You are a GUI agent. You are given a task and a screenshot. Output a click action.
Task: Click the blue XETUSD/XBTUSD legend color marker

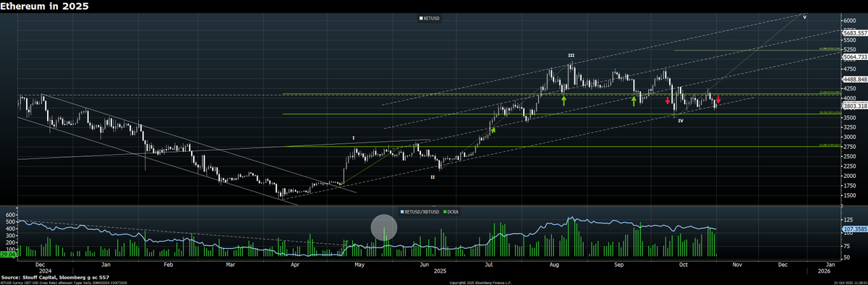(x=401, y=211)
